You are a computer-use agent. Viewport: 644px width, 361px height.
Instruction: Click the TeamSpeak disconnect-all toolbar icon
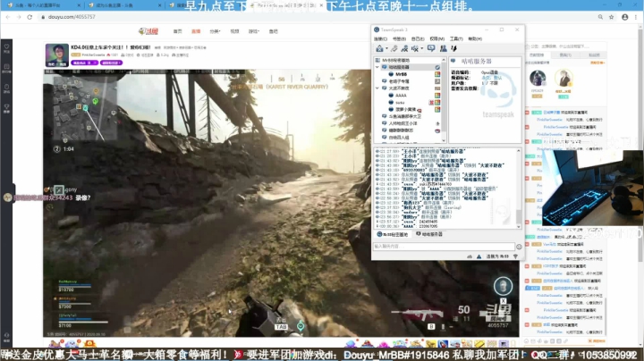(x=404, y=48)
